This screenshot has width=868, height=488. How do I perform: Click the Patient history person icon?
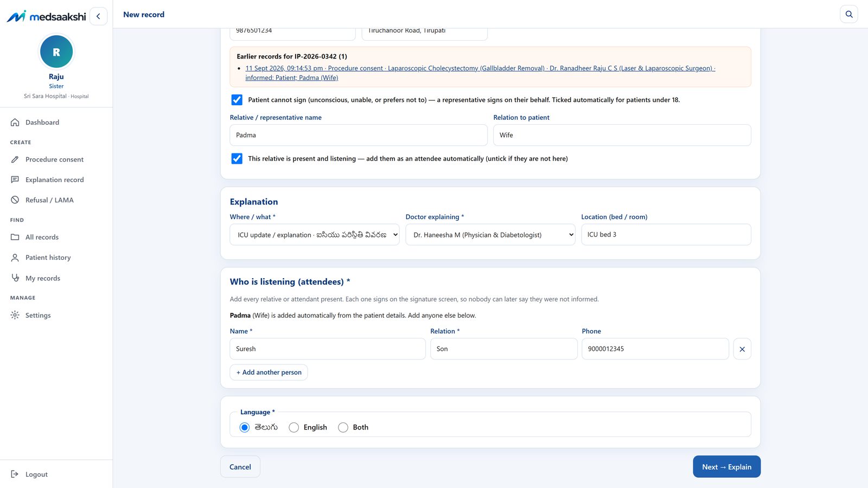15,258
